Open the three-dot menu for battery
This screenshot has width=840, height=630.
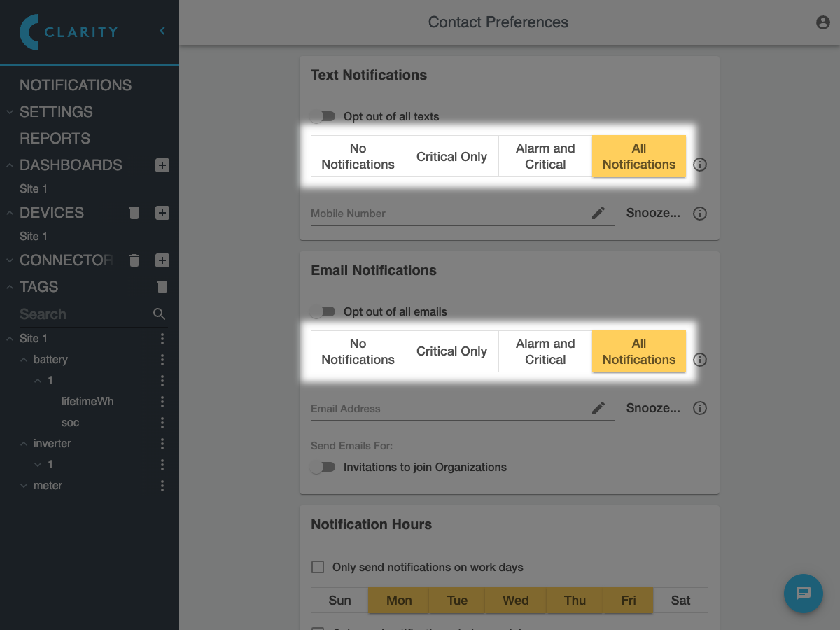[162, 360]
